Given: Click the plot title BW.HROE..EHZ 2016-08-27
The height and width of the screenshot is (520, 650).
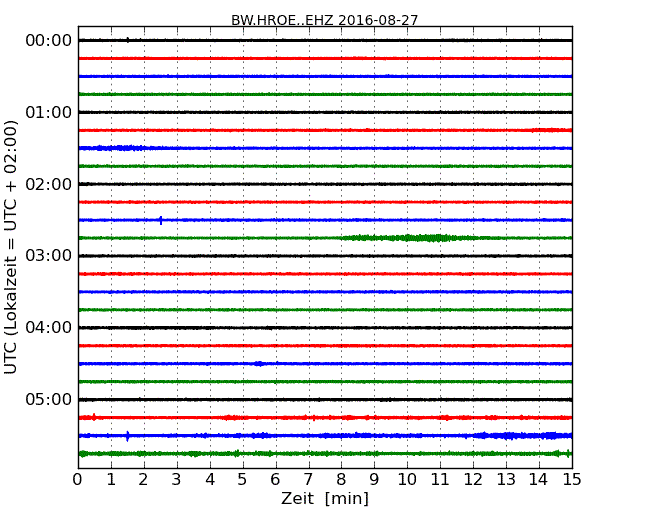Looking at the screenshot, I should click(325, 20).
